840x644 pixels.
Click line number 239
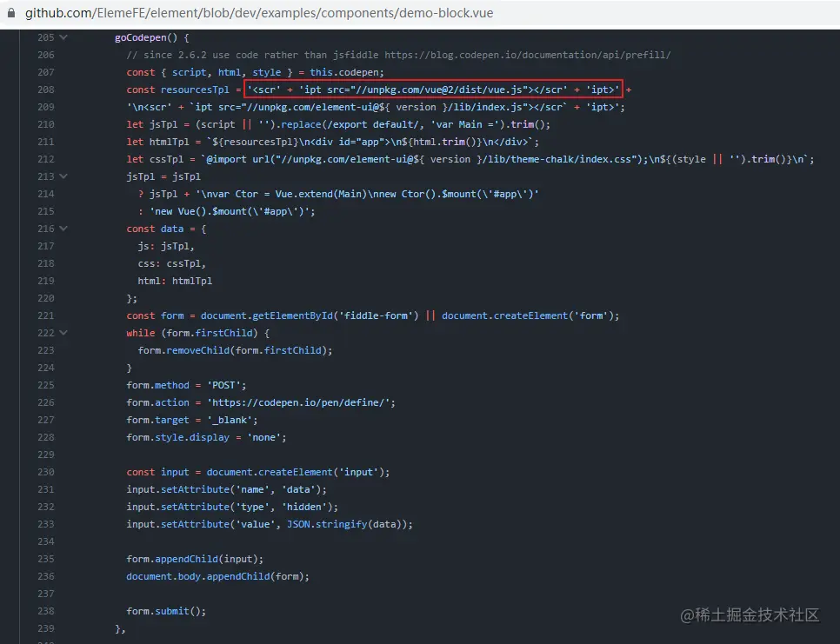click(46, 628)
